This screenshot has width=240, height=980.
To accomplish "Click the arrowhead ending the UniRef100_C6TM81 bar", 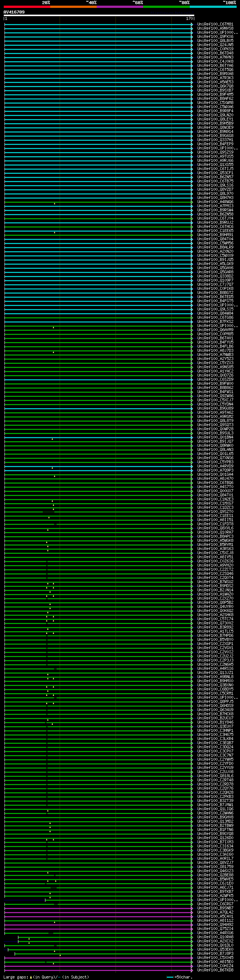I will click(x=192, y=24).
